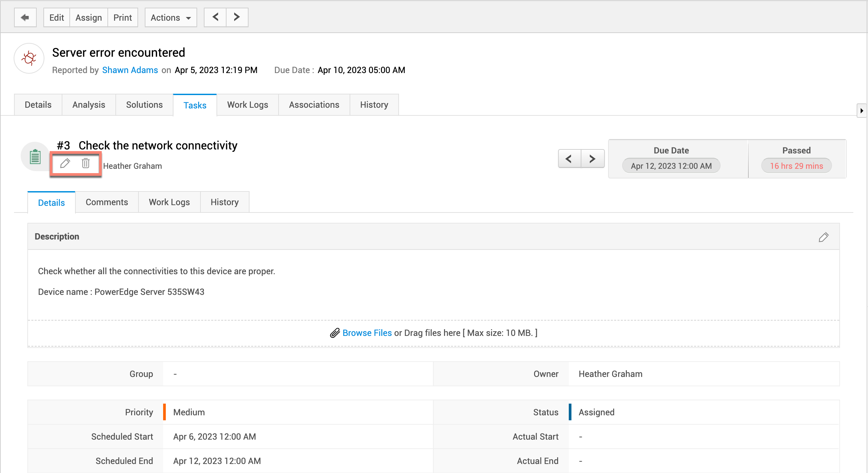Show previous task with arrow near Due Date
The image size is (868, 473).
[x=569, y=159]
